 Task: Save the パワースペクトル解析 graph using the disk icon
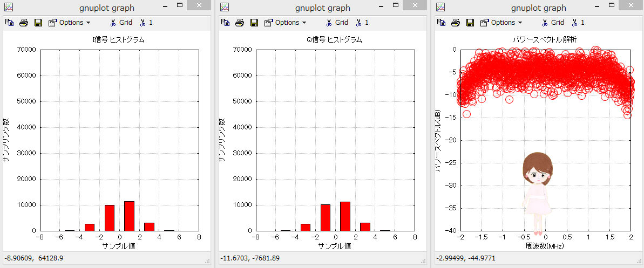coord(470,23)
